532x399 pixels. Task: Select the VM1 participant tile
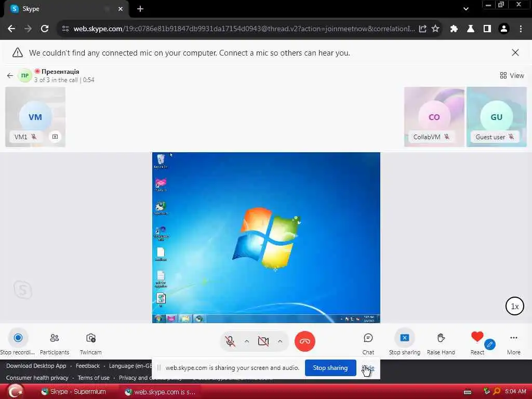tap(35, 117)
